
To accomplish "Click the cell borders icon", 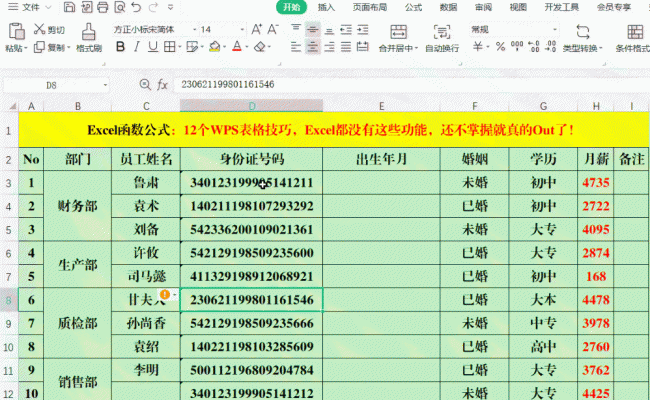I will coord(170,47).
